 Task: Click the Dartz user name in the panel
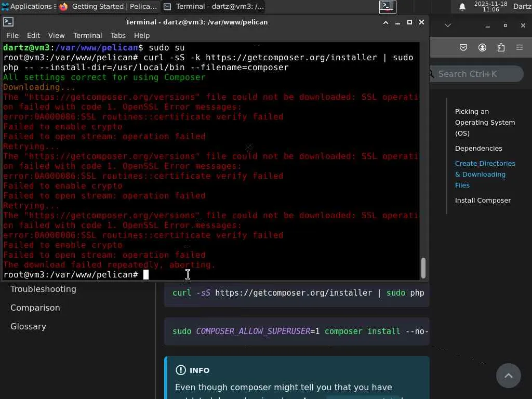click(522, 6)
